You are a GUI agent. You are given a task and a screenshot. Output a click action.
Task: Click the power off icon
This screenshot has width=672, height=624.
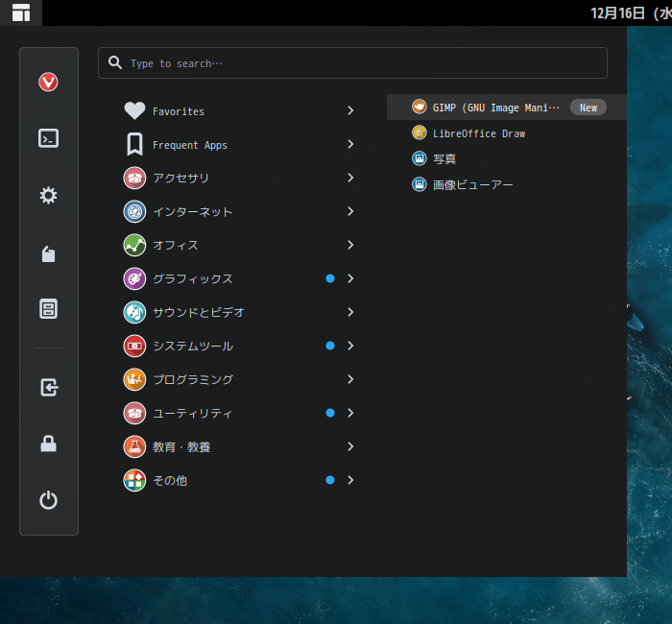coord(48,500)
